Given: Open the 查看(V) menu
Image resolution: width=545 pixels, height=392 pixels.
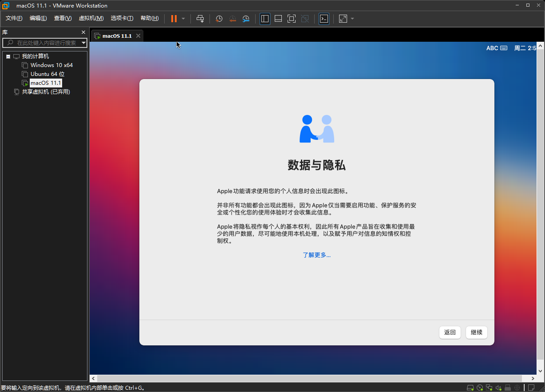Looking at the screenshot, I should click(63, 18).
